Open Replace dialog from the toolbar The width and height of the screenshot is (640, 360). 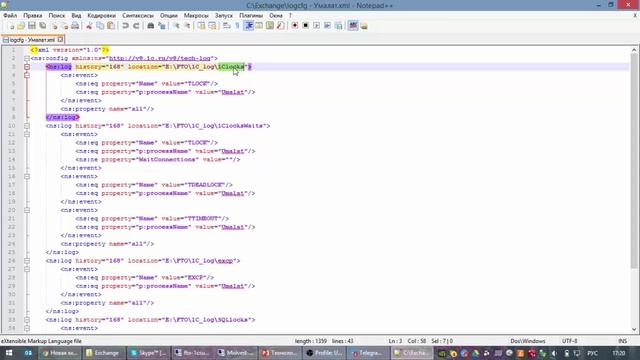click(162, 26)
